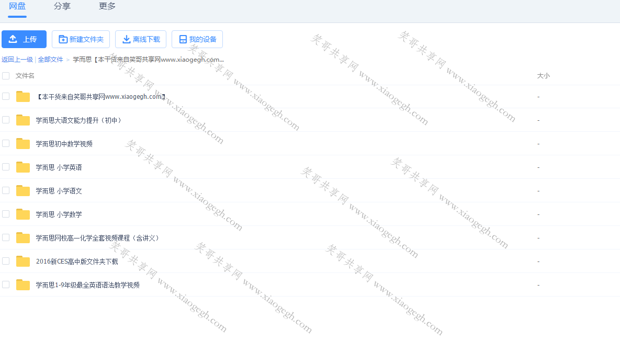Open 学而思1-9年级最全英语语法教学视频 folder name

click(88, 285)
